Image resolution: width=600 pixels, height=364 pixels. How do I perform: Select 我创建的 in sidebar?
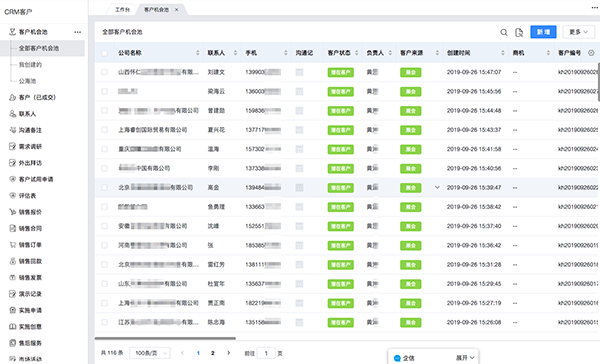(31, 65)
